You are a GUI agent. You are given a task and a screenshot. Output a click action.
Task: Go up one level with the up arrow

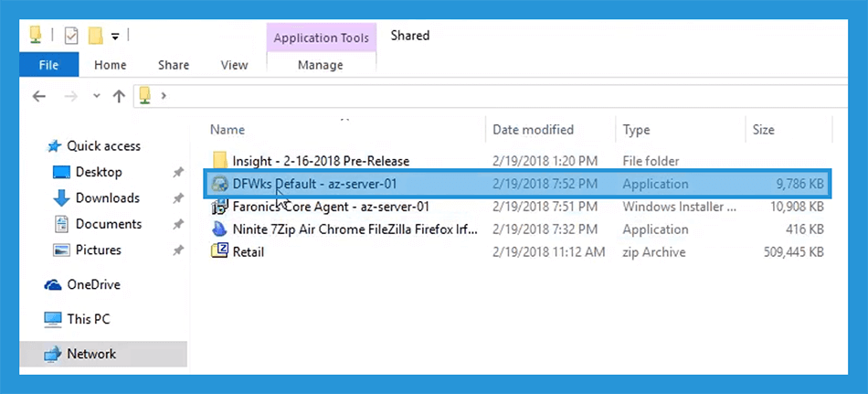click(x=119, y=96)
